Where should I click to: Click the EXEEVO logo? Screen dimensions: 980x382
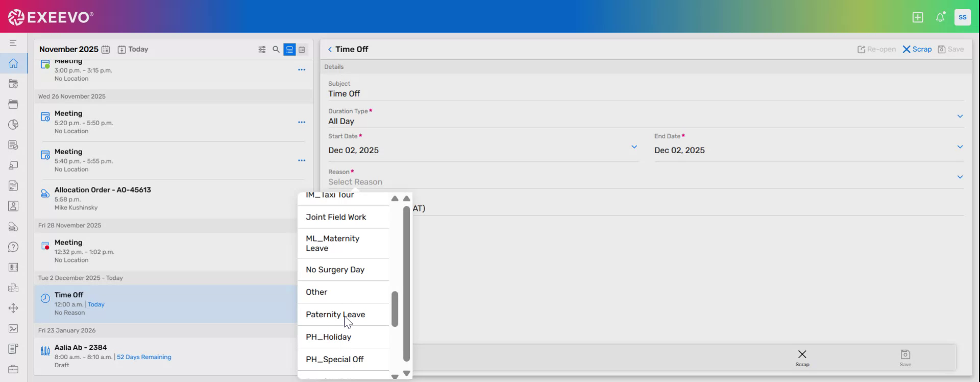pyautogui.click(x=51, y=17)
